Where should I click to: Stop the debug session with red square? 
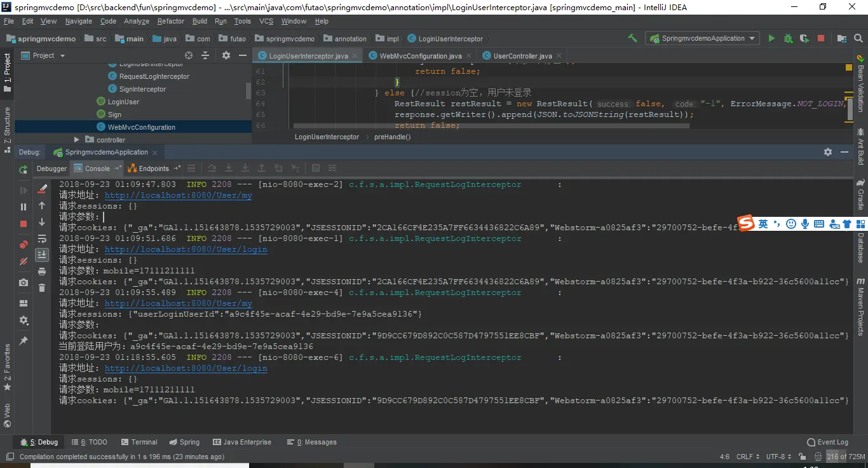point(24,223)
